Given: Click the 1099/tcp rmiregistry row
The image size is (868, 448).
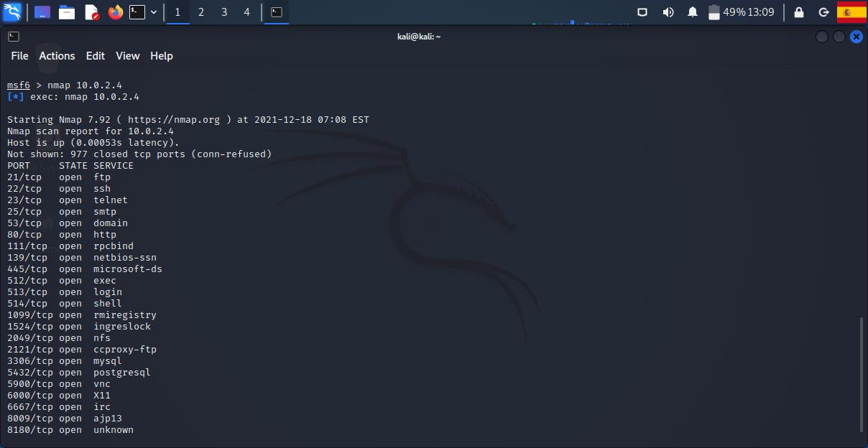Looking at the screenshot, I should (82, 315).
